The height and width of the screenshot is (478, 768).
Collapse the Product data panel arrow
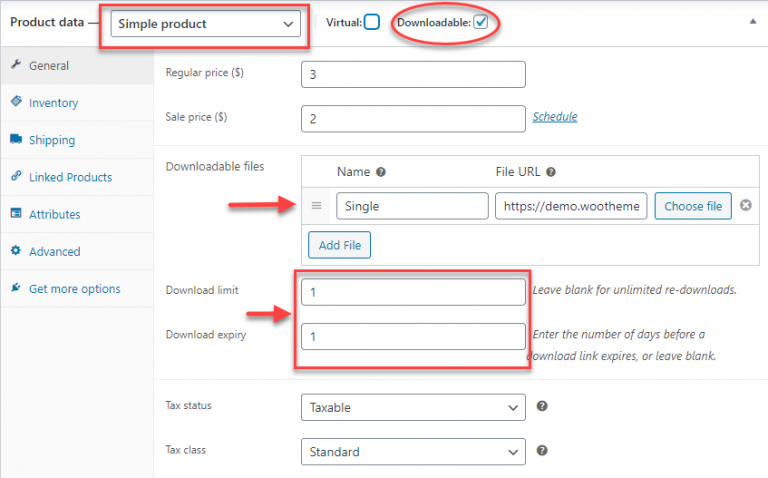click(x=752, y=22)
